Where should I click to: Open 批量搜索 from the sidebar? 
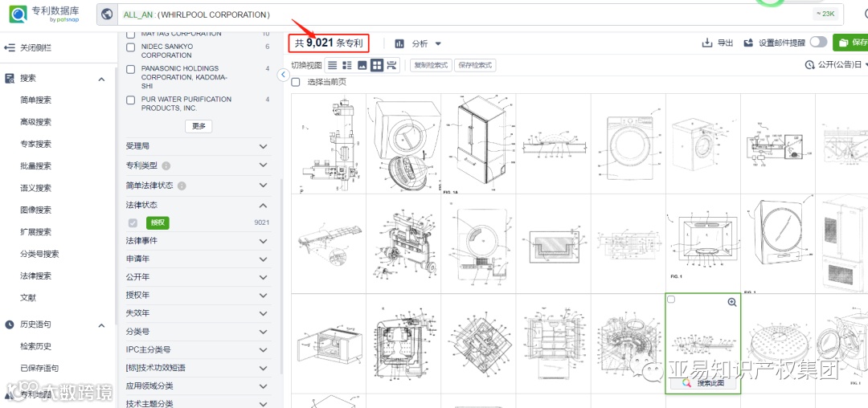pos(36,166)
